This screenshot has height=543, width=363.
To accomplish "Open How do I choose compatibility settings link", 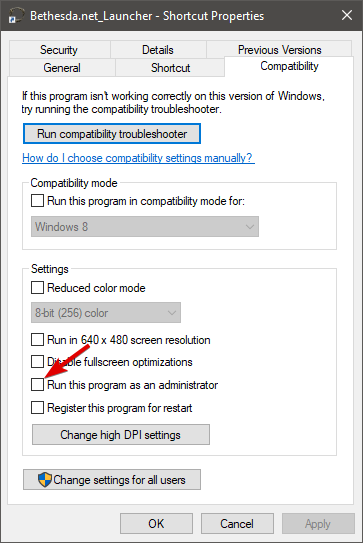I will (138, 158).
